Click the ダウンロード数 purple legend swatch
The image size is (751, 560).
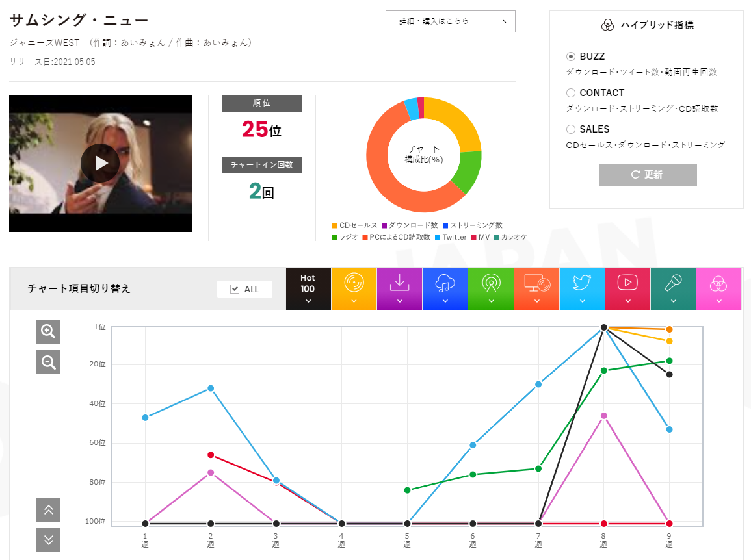coord(384,225)
